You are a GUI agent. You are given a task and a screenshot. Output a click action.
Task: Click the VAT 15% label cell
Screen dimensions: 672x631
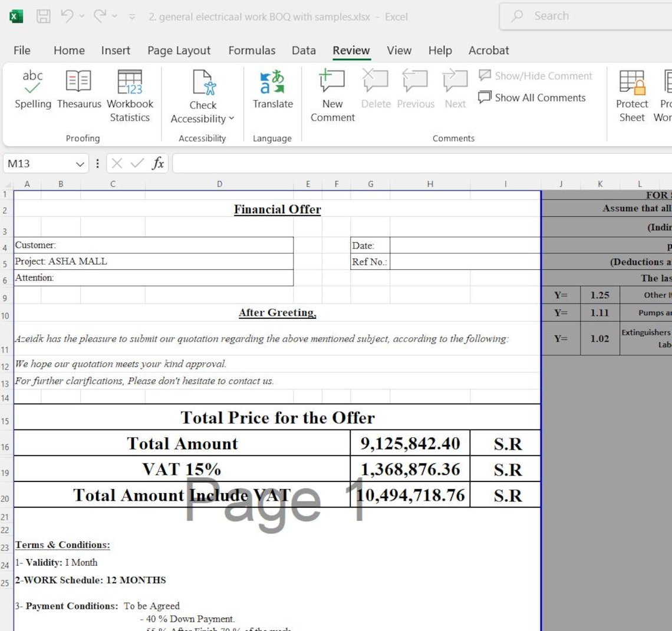182,470
